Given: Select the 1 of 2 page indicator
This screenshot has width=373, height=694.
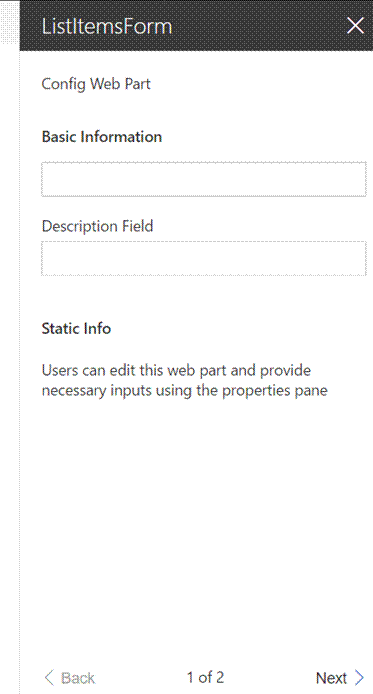Looking at the screenshot, I should pyautogui.click(x=205, y=677).
